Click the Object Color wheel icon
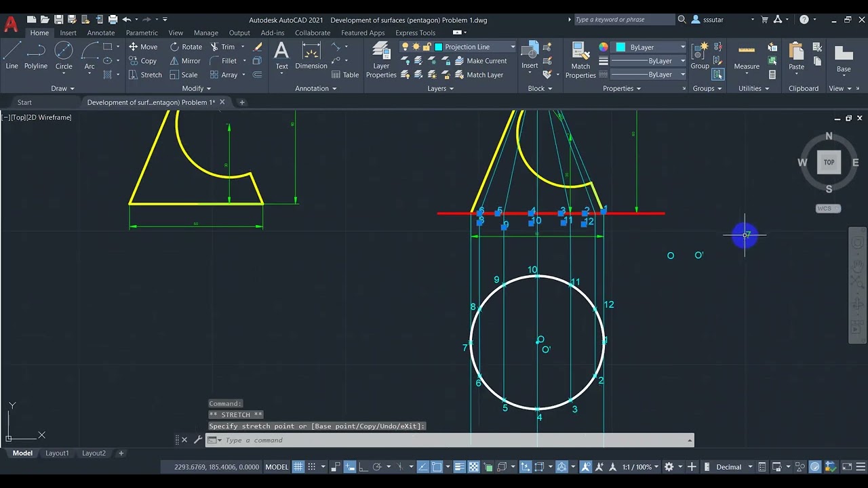This screenshot has height=488, width=868. [604, 47]
